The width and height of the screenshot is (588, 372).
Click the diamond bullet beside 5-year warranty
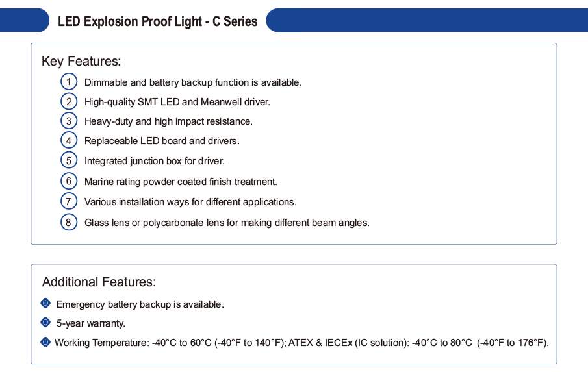point(45,322)
